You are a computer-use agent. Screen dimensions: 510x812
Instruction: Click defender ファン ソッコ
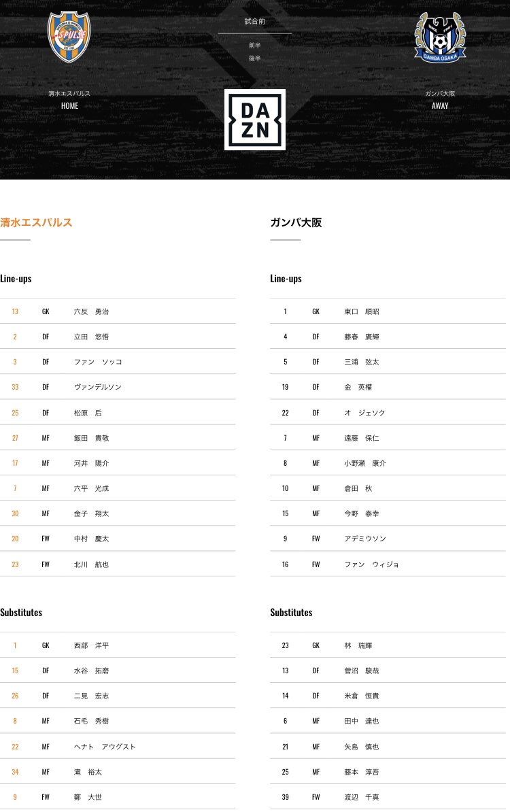click(x=98, y=362)
